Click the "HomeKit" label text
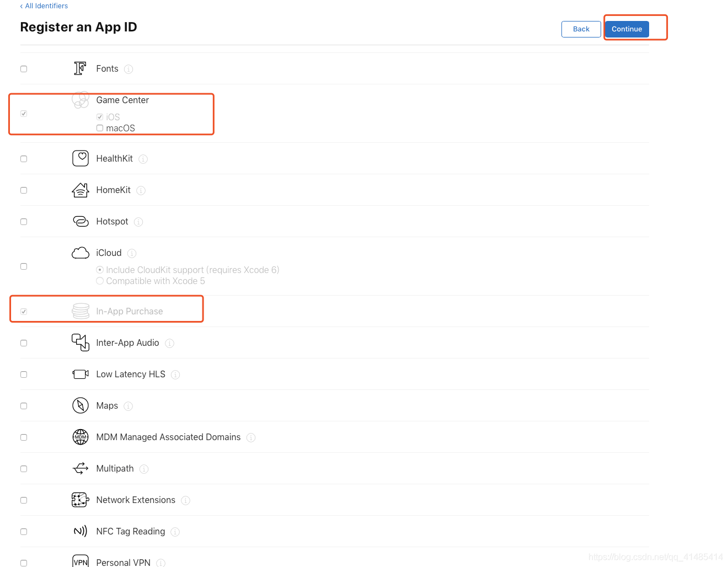This screenshot has height=567, width=728. click(114, 190)
